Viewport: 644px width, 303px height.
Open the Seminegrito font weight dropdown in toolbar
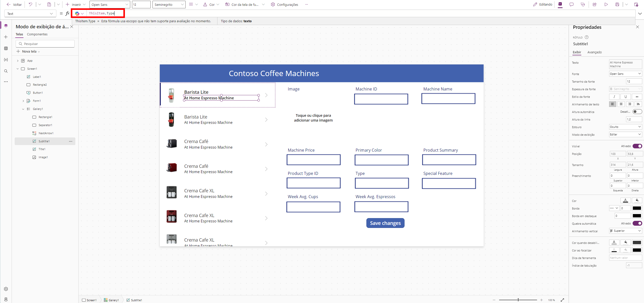169,5
